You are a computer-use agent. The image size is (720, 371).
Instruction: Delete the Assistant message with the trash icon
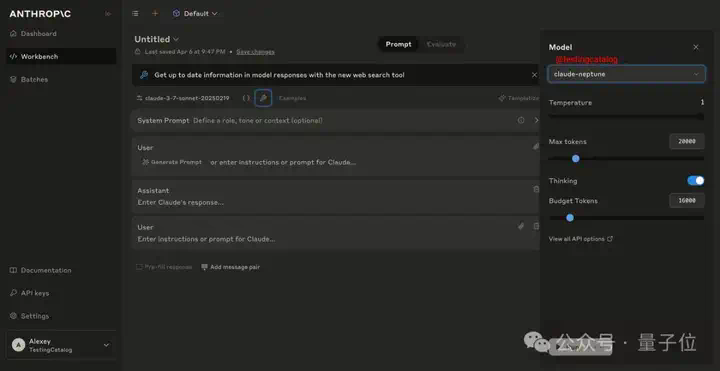coord(536,189)
